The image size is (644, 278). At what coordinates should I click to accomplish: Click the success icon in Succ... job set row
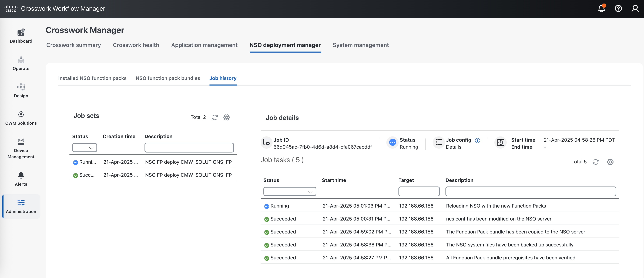[x=75, y=176]
